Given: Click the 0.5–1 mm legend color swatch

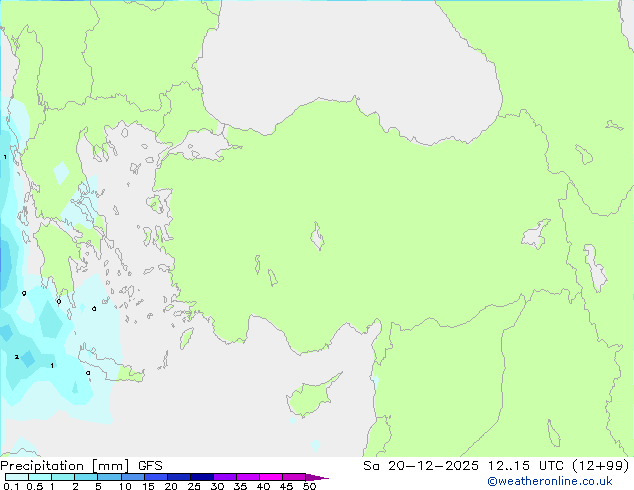Looking at the screenshot, I should [40, 477].
